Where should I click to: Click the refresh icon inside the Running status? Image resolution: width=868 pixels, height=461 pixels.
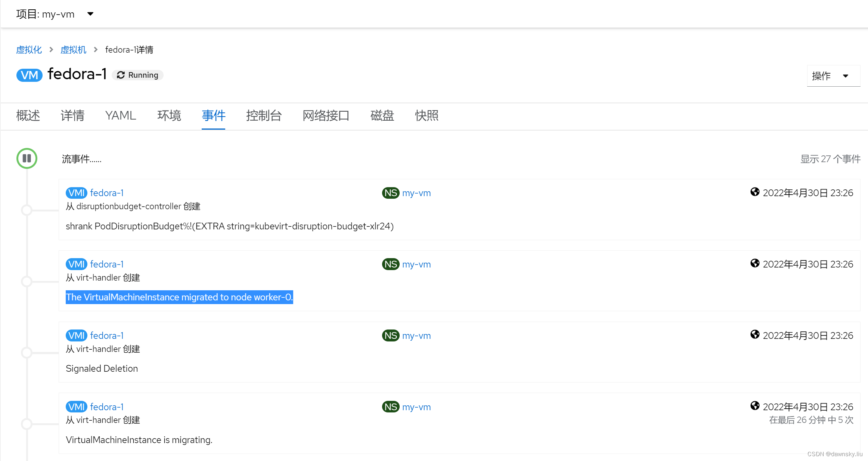point(120,75)
